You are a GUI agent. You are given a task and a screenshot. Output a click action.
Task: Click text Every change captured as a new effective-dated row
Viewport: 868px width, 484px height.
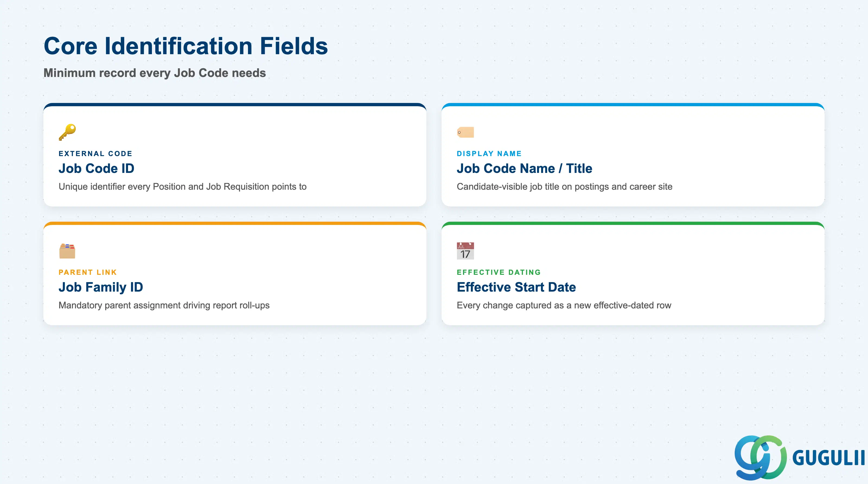click(564, 305)
